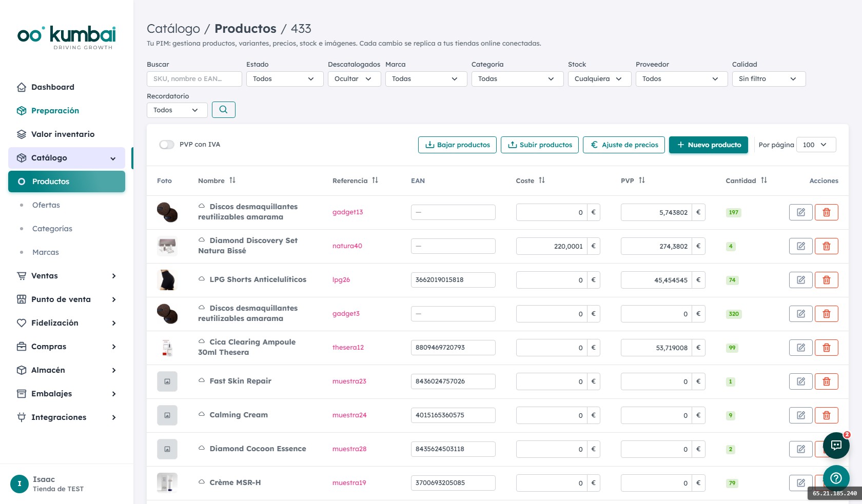
Task: Open the Proveedor filter dropdown
Action: coord(681,79)
